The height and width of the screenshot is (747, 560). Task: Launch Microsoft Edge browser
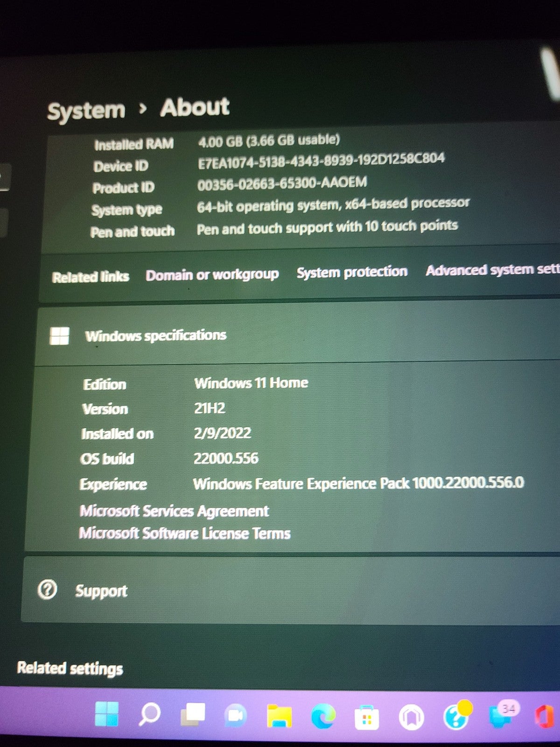323,716
